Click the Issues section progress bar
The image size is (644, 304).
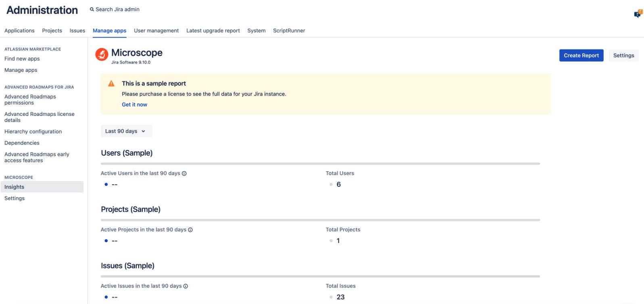pyautogui.click(x=320, y=277)
